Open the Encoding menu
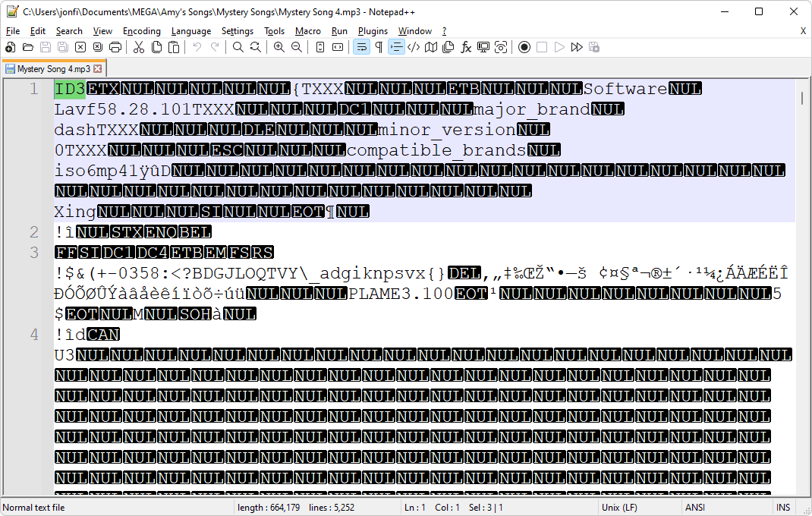The width and height of the screenshot is (812, 516). tap(142, 31)
